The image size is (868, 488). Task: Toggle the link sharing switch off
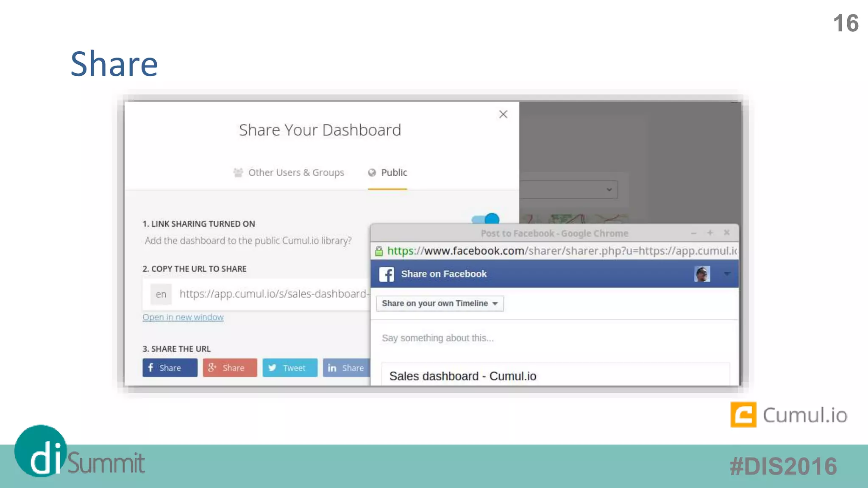(x=486, y=219)
